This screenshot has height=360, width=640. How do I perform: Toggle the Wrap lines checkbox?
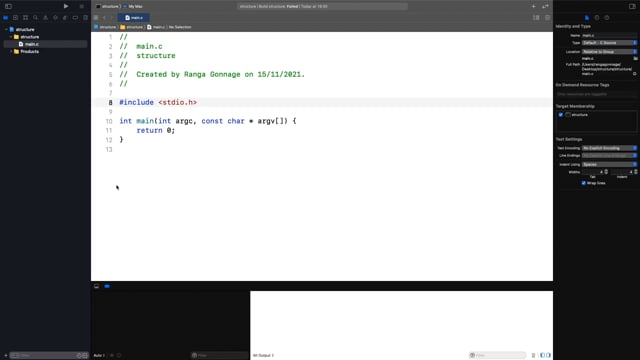(x=584, y=183)
